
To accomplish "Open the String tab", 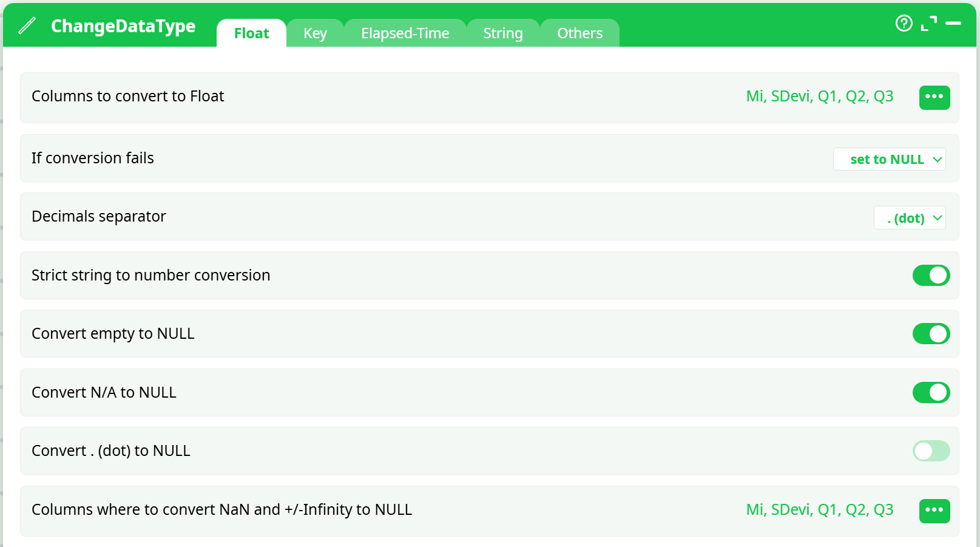I will pyautogui.click(x=502, y=33).
